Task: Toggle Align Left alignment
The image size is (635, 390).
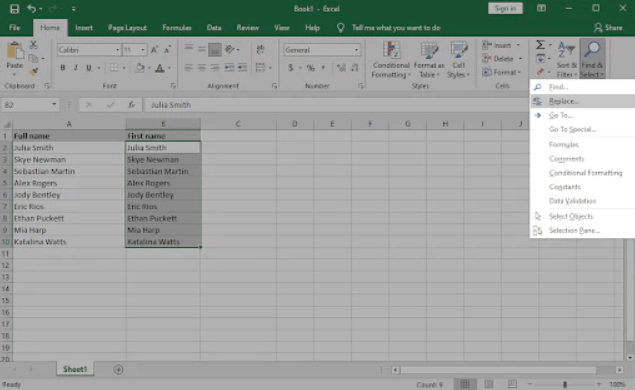Action: tap(189, 68)
